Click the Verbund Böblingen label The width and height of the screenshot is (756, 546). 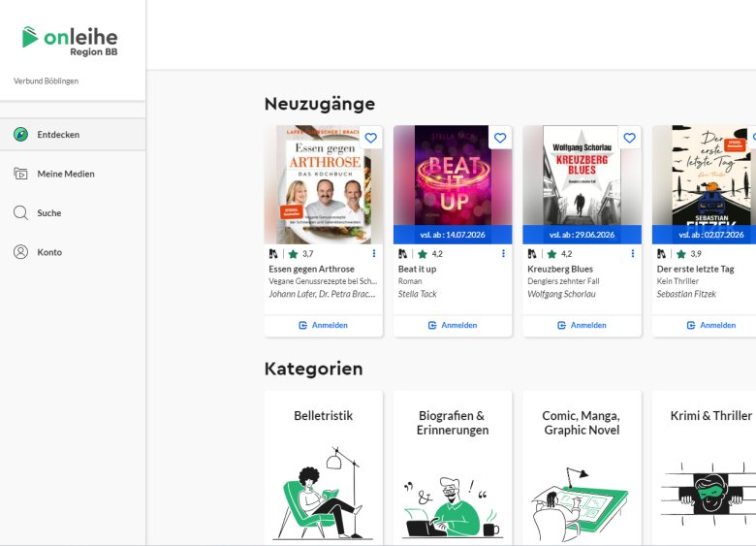(x=46, y=81)
